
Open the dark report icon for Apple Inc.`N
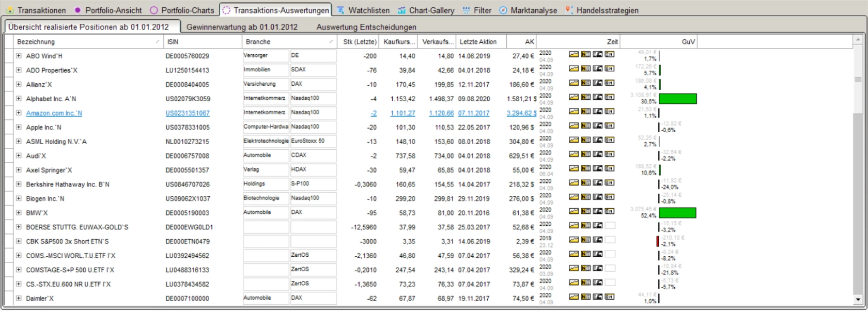click(598, 126)
